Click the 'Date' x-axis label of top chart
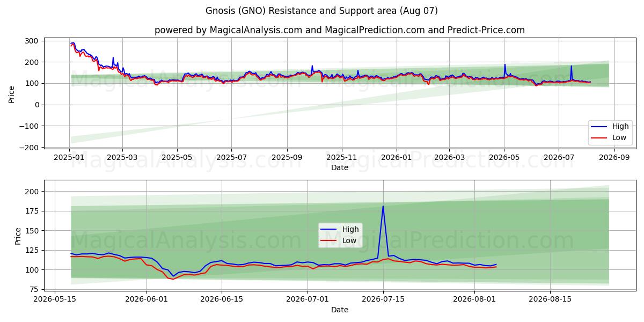This screenshot has width=644, height=322. pos(339,168)
